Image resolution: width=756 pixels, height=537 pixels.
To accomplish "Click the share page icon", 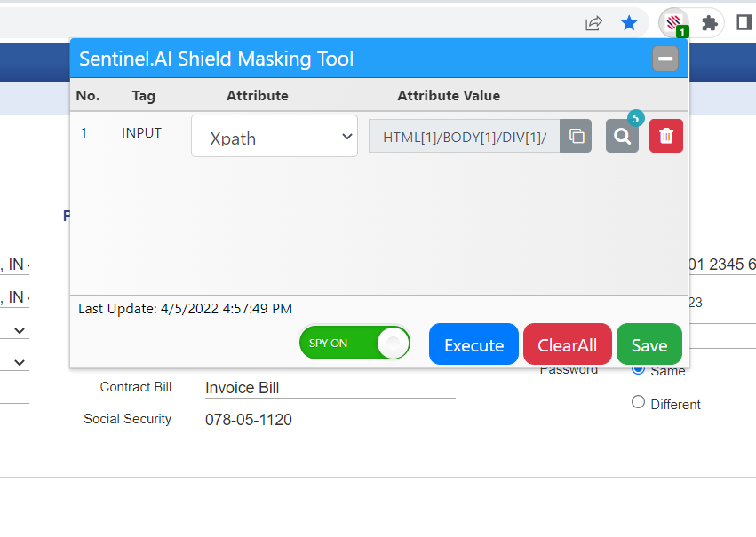I will tap(593, 23).
